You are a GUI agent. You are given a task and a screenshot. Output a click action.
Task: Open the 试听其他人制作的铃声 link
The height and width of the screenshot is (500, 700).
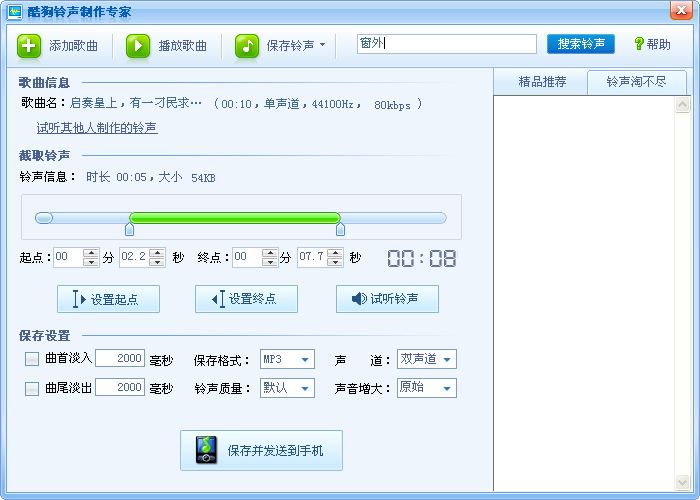coord(97,128)
